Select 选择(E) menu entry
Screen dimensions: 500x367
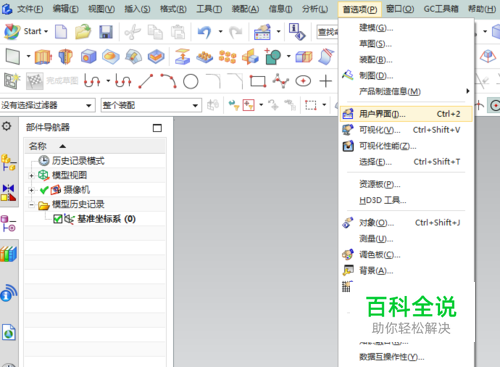[406, 162]
